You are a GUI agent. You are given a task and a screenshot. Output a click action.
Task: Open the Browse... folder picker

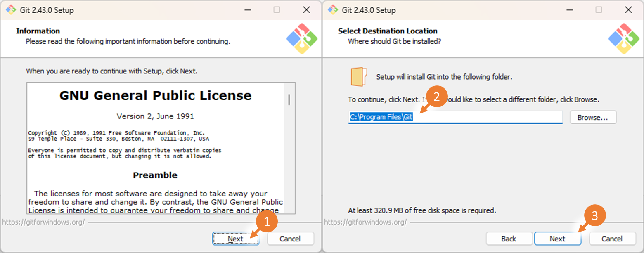[593, 117]
